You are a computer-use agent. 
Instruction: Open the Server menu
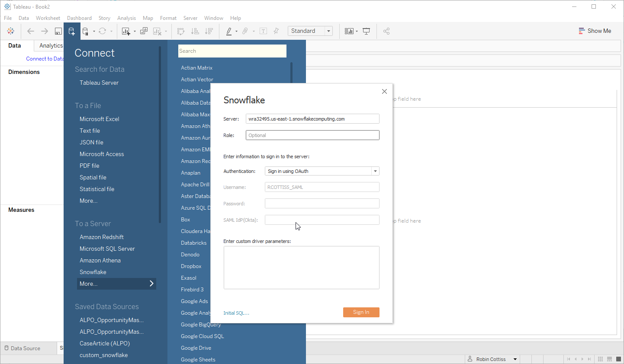[190, 18]
